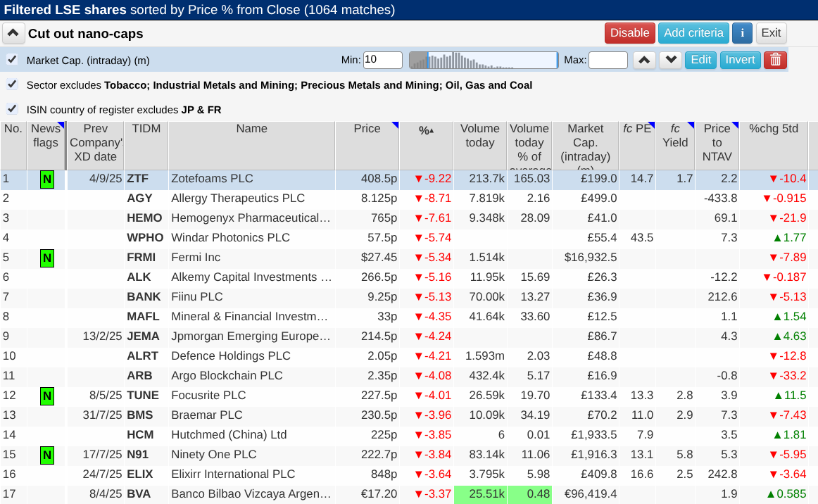Click the red Disable button
The height and width of the screenshot is (504, 818).
pyautogui.click(x=629, y=33)
